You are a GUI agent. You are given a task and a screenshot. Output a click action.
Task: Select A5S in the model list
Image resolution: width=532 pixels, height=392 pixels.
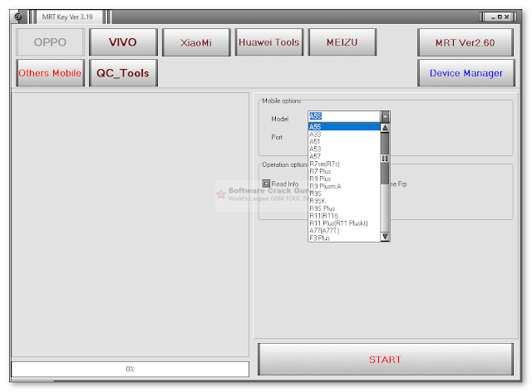(344, 127)
